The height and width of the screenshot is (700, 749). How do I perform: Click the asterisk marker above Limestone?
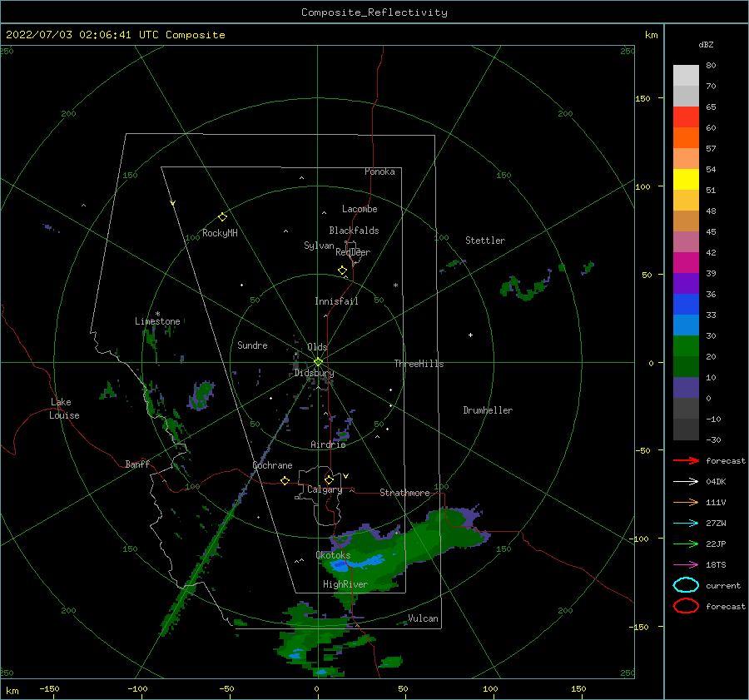pos(157,314)
